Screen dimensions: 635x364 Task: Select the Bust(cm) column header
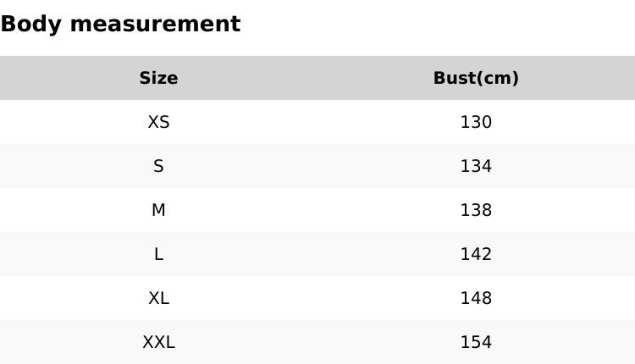[476, 78]
